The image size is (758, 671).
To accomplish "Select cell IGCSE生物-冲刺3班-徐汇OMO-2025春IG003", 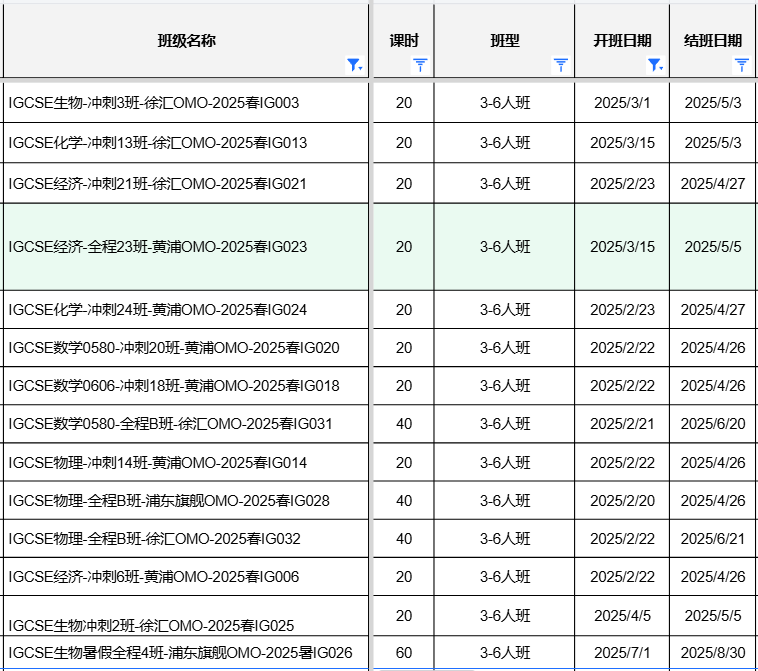I will click(x=186, y=102).
